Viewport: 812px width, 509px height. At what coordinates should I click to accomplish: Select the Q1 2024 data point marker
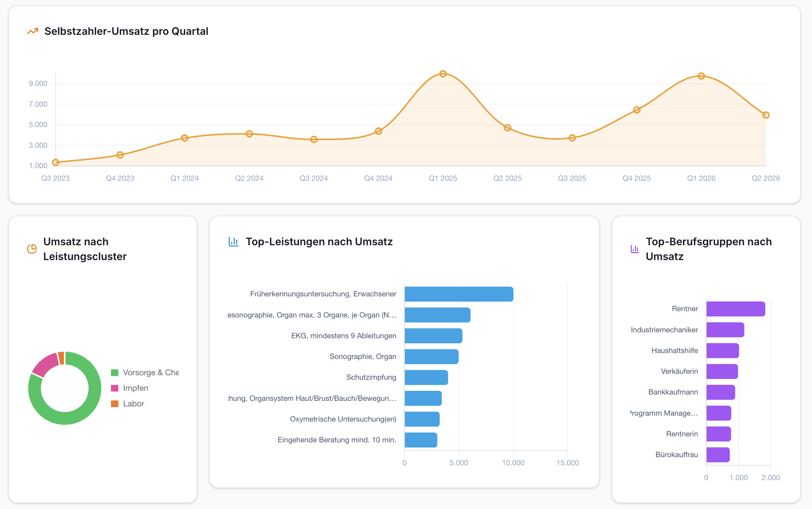[x=185, y=138]
